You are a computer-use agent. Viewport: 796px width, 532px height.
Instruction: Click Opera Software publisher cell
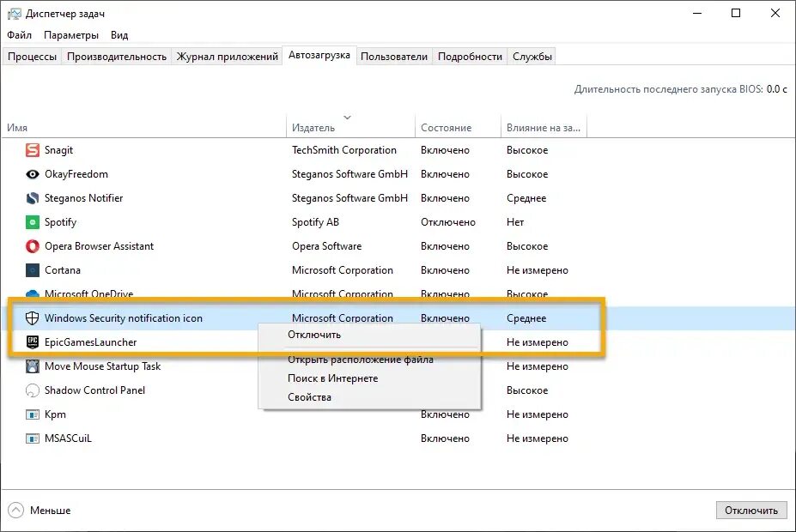click(x=327, y=246)
